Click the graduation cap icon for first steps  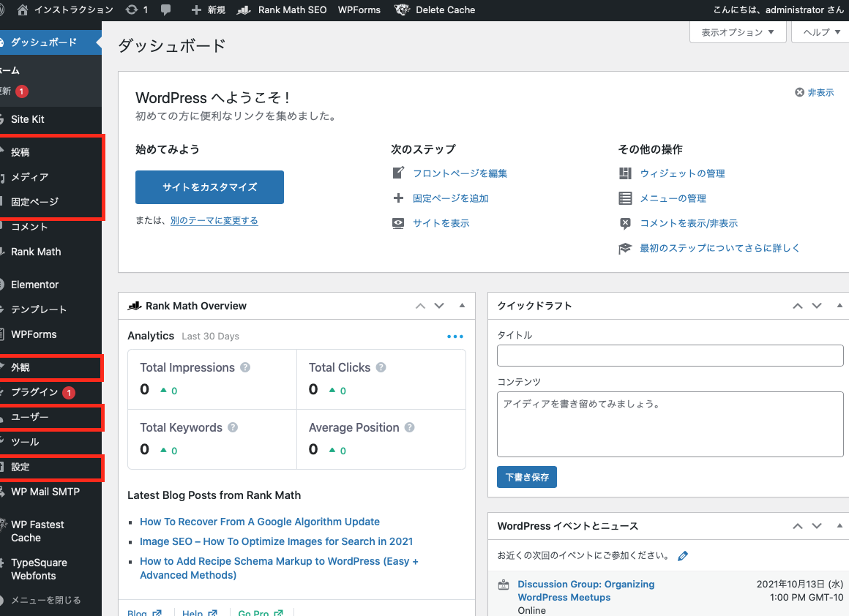pyautogui.click(x=625, y=248)
